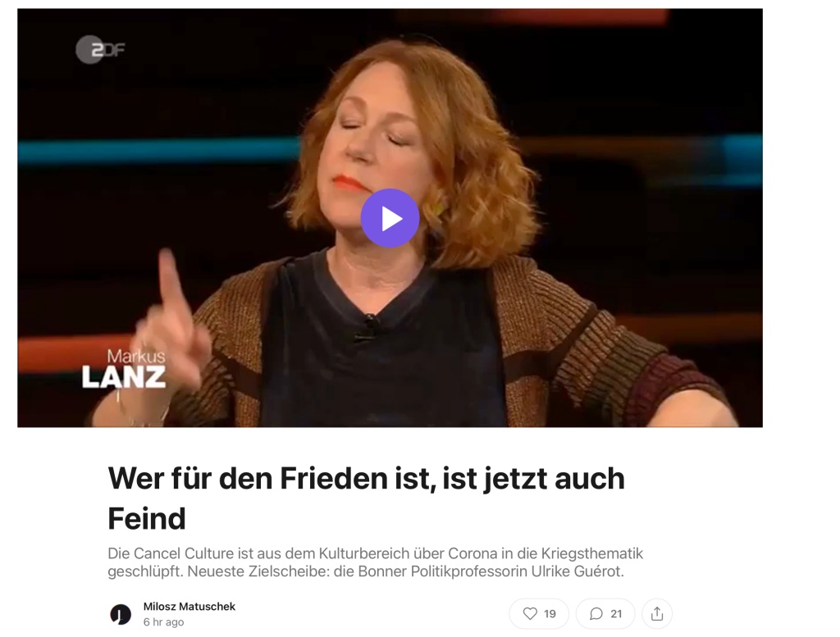Screen dimensions: 840x637
Task: Open the headline "Wer für den Frieden ist"
Action: pyautogui.click(x=366, y=498)
